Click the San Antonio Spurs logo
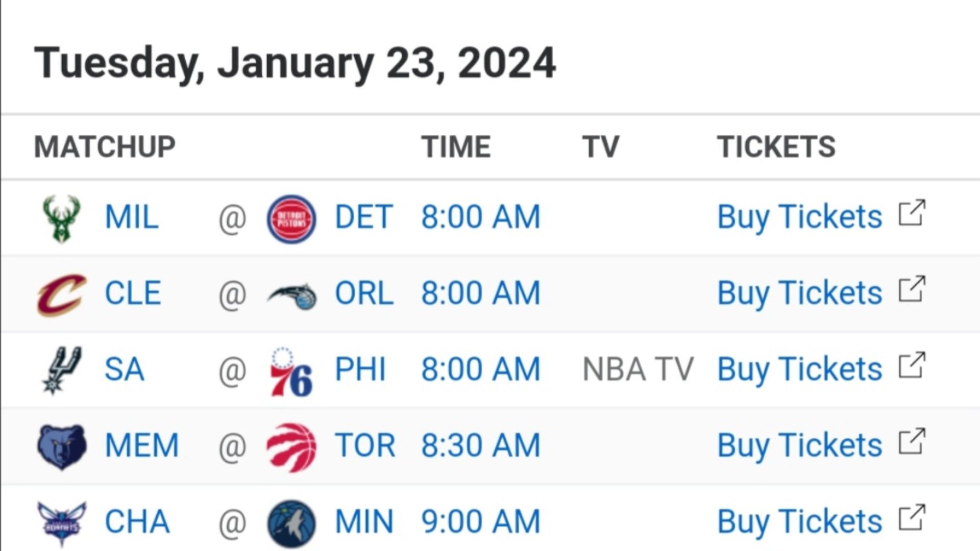The image size is (980, 551). point(61,370)
